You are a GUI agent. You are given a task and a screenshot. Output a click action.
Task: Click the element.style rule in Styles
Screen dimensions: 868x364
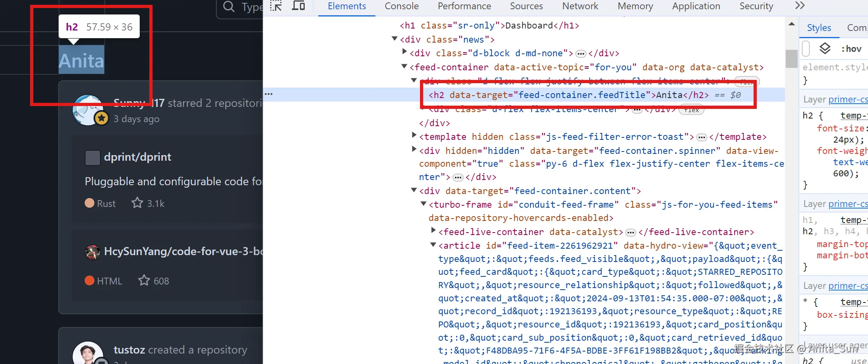click(x=835, y=67)
